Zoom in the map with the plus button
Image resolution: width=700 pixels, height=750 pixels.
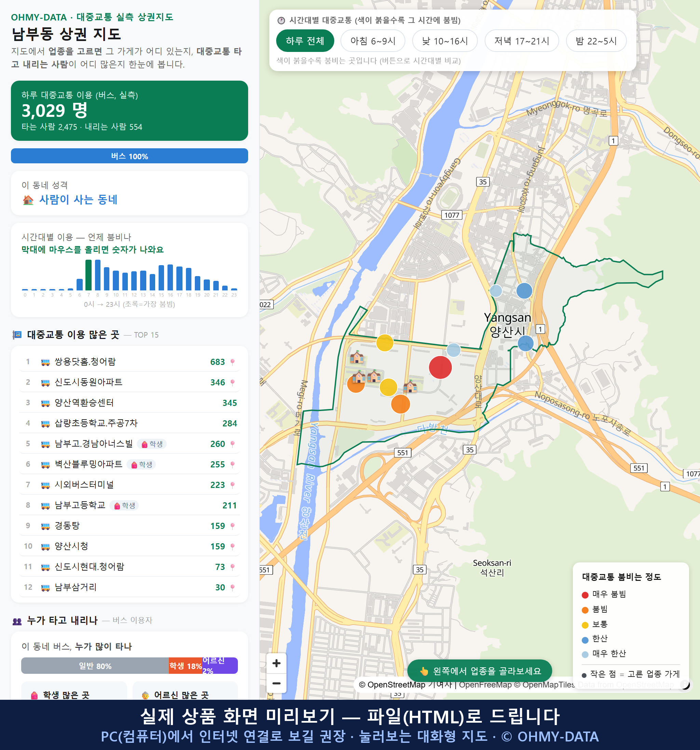tap(276, 663)
